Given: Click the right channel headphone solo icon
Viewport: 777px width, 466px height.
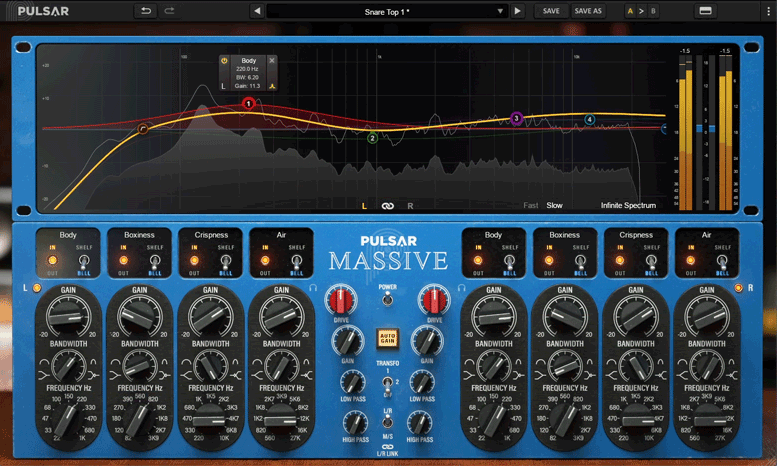Looking at the screenshot, I should 461,288.
